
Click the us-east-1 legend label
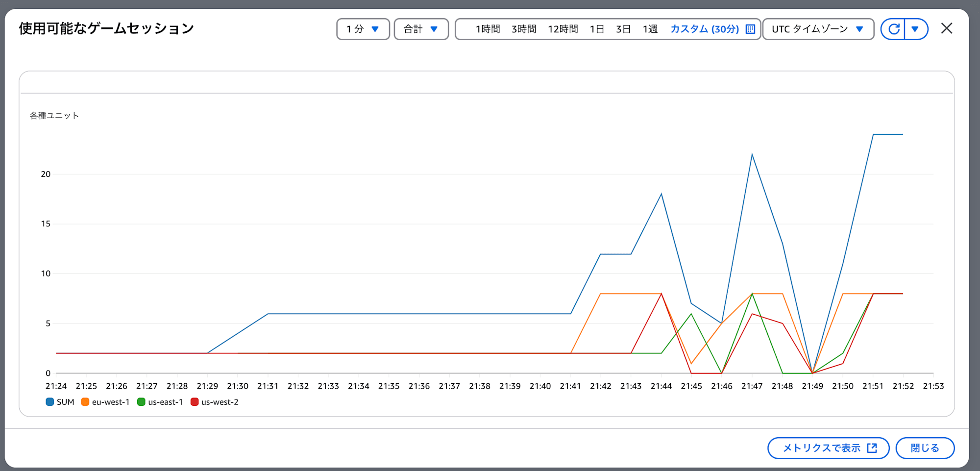coord(166,402)
